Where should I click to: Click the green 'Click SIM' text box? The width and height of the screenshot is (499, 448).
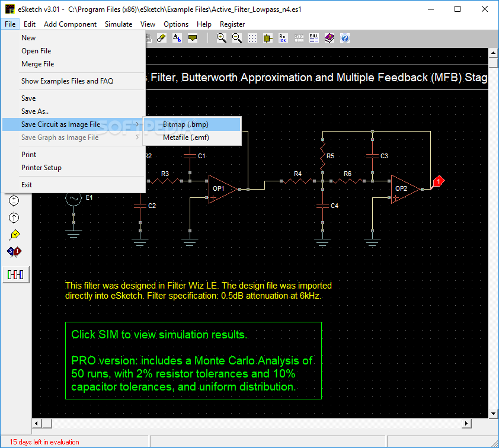[x=193, y=360]
